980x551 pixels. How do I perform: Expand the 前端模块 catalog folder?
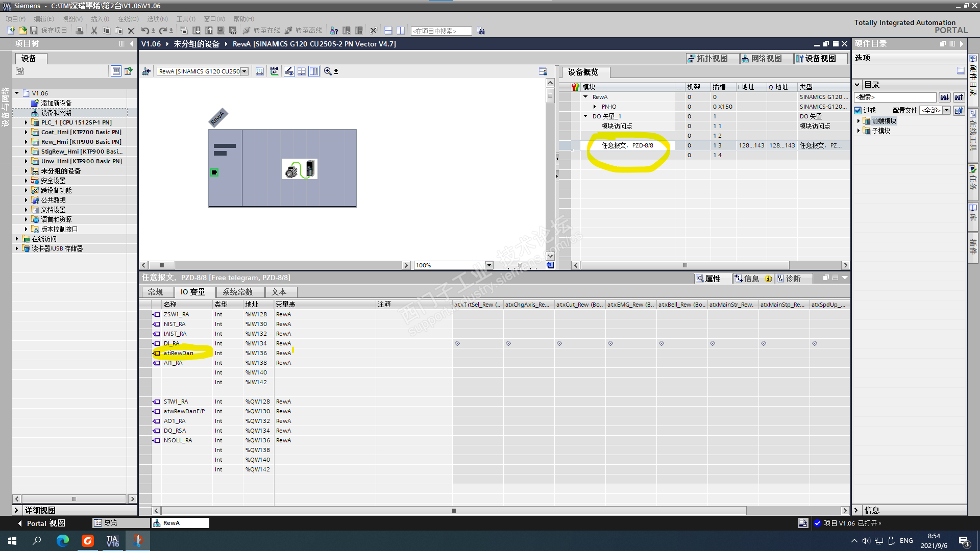[859, 121]
